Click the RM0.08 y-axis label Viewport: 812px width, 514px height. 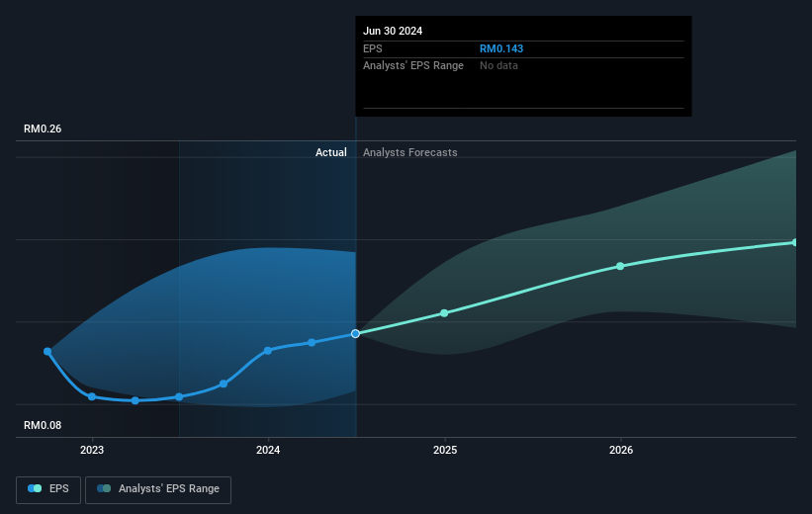43,425
